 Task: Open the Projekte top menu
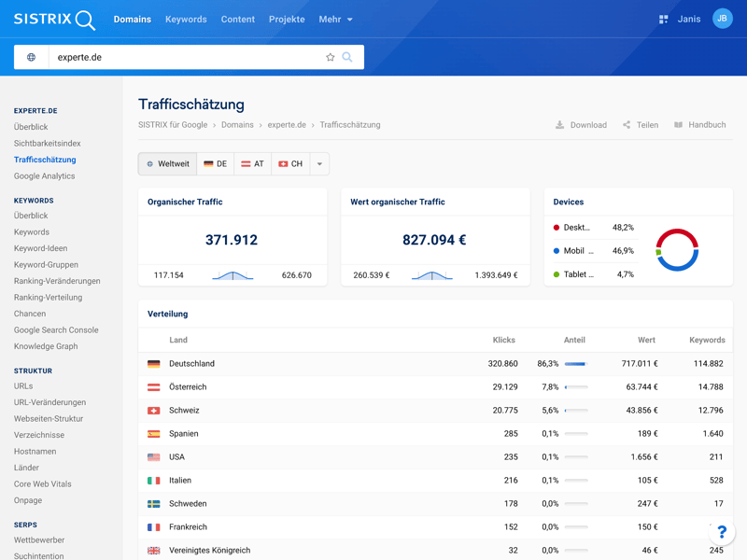point(287,20)
